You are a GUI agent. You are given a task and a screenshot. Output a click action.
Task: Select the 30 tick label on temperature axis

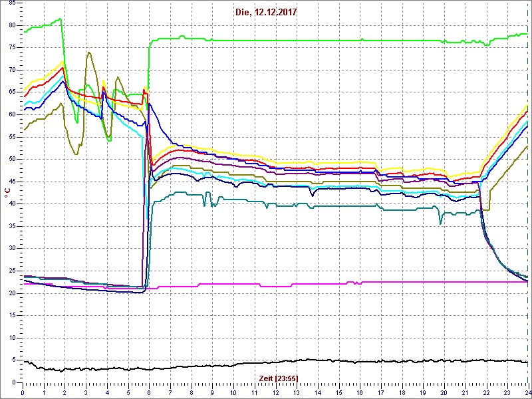coord(11,248)
